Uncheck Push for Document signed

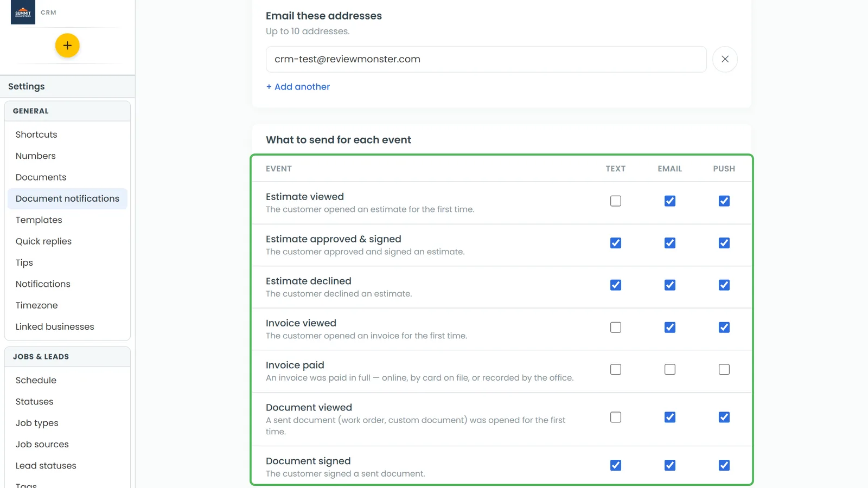coord(724,465)
